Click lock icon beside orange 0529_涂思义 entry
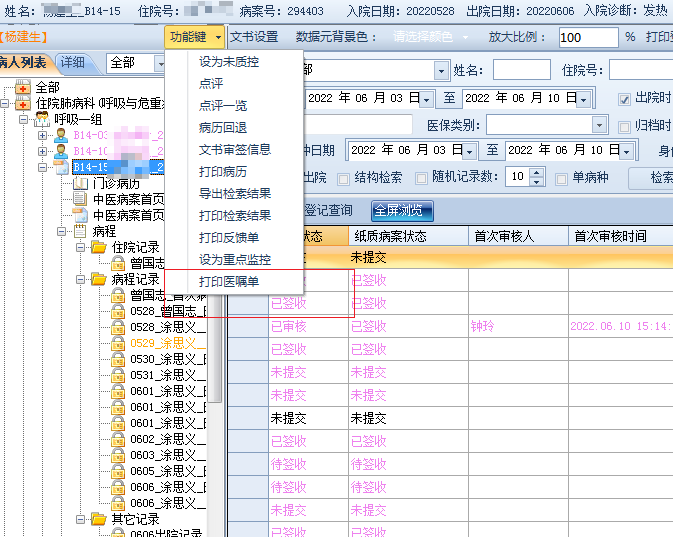Screen dimensions: 673x537 click(x=118, y=343)
